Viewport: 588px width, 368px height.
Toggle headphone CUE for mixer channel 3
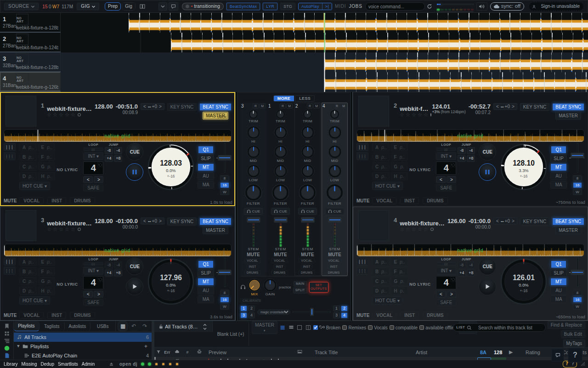[x=253, y=212]
